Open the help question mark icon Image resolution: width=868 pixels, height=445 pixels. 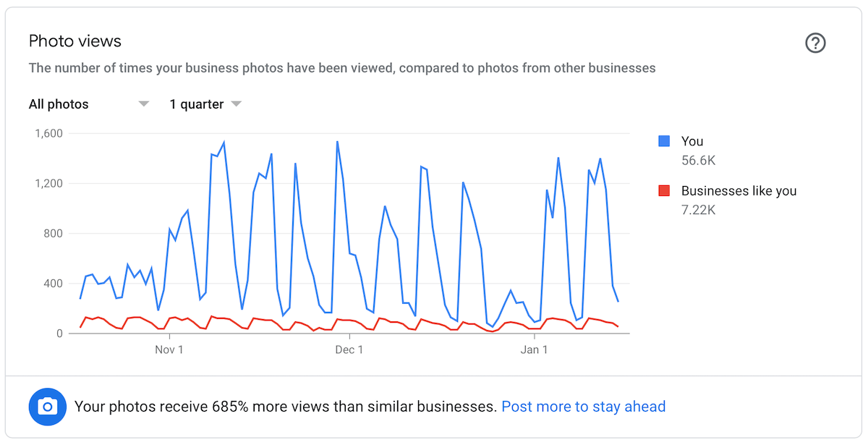[x=815, y=43]
